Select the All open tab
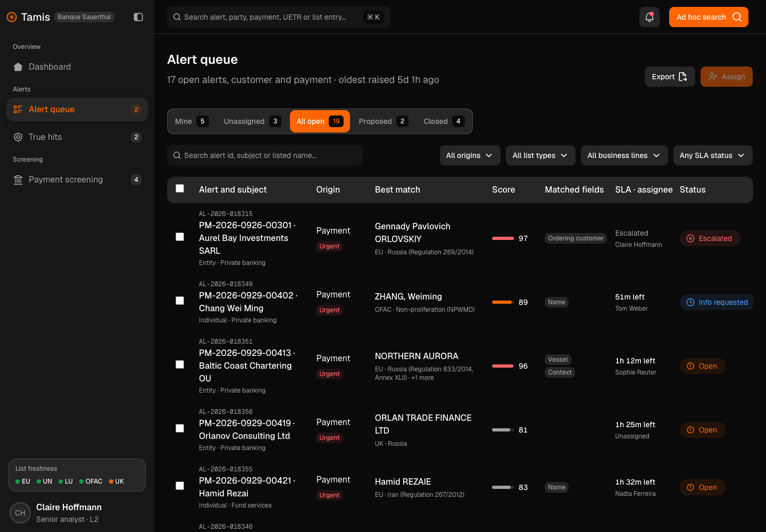The width and height of the screenshot is (766, 532). click(x=320, y=121)
